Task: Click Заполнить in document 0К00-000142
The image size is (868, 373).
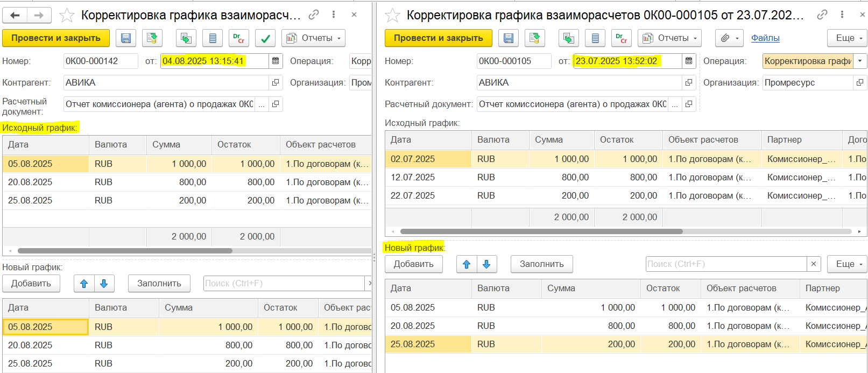Action: click(x=159, y=284)
